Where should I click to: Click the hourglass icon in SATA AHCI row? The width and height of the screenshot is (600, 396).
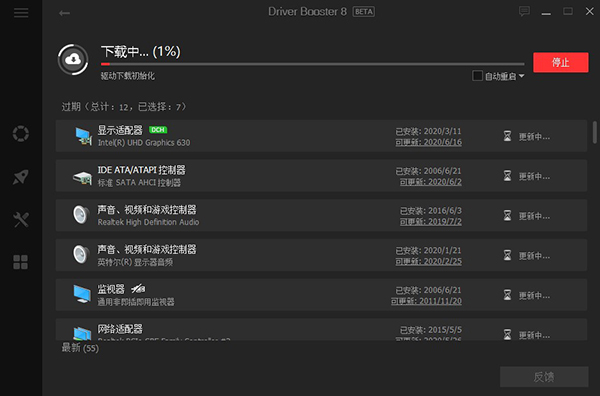tap(507, 176)
